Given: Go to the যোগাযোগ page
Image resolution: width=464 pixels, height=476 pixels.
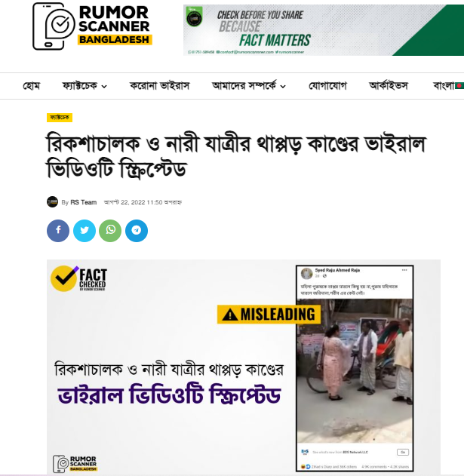Looking at the screenshot, I should (327, 86).
